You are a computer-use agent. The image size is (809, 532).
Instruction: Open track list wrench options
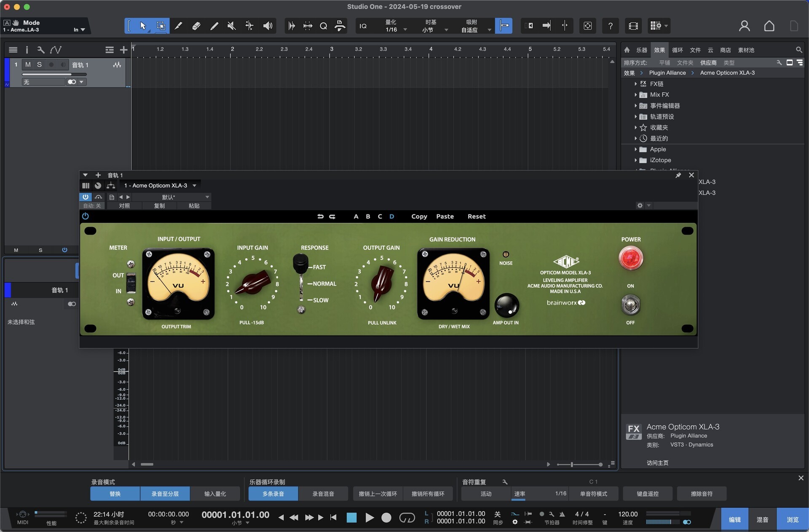(x=41, y=50)
